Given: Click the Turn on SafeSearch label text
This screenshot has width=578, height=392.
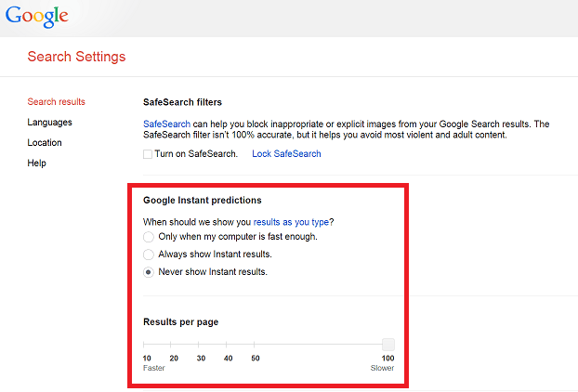Looking at the screenshot, I should (x=196, y=153).
